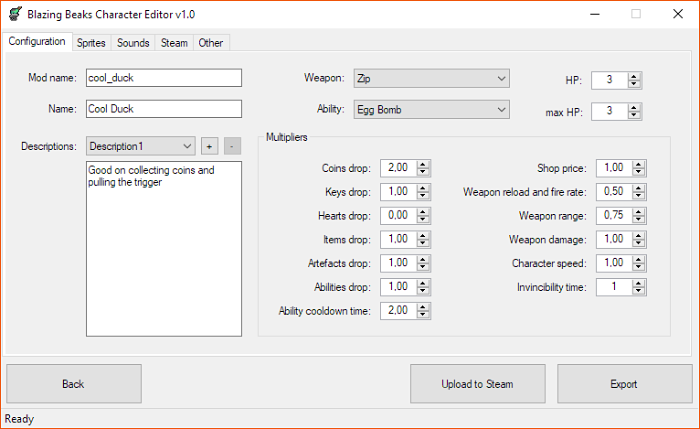The width and height of the screenshot is (700, 429).
Task: Switch to the Sprites tab
Action: [91, 43]
